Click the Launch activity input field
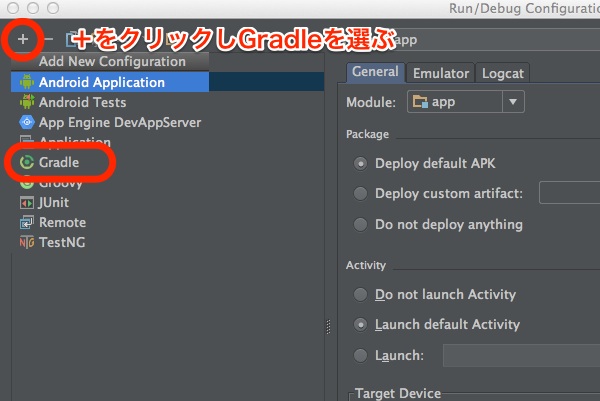The image size is (600, 401). tap(521, 355)
